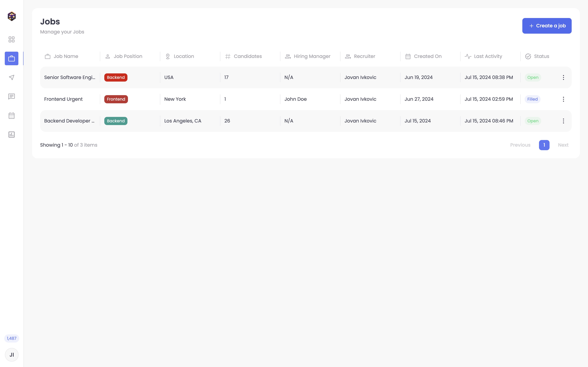Image resolution: width=588 pixels, height=367 pixels.
Task: Open the paper plane outreach icon
Action: pyautogui.click(x=11, y=77)
